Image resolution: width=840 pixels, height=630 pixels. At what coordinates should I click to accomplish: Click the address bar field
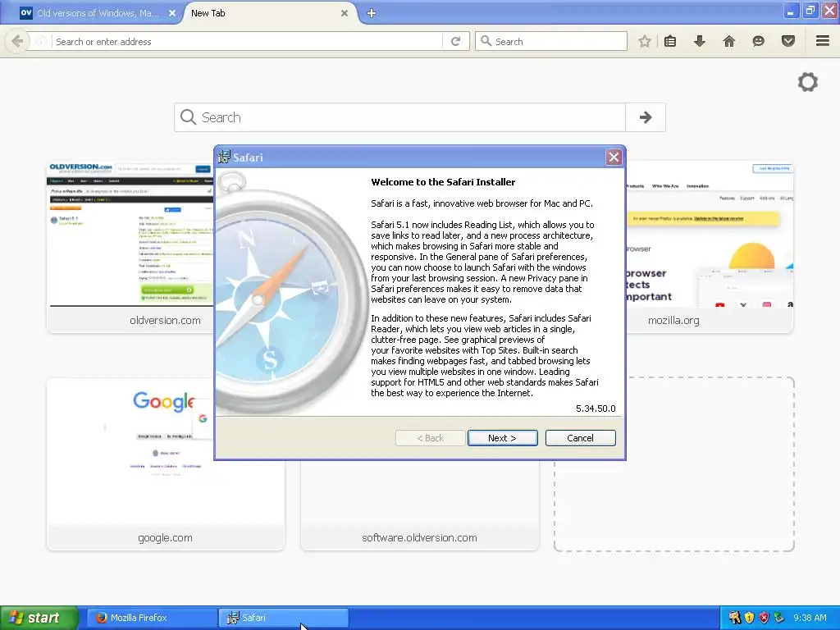246,41
